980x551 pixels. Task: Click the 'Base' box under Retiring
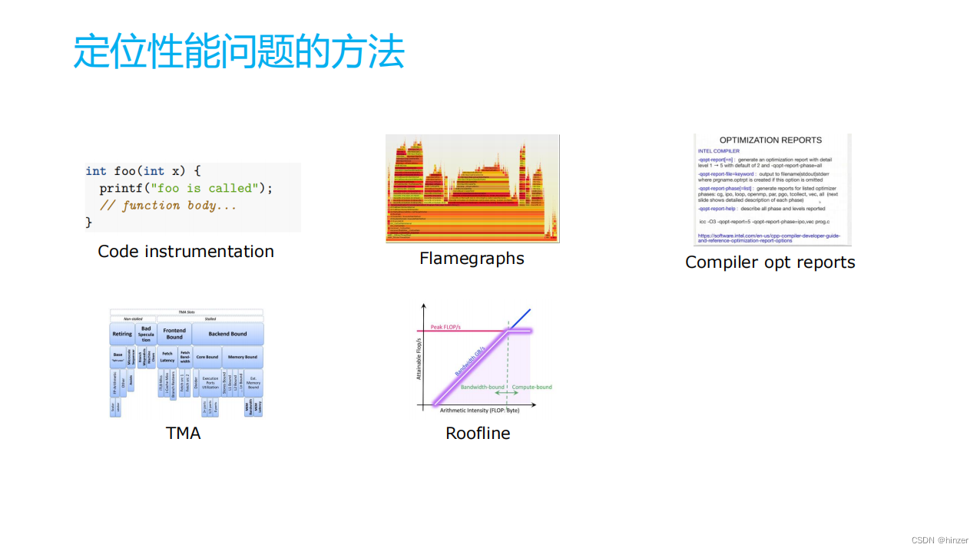click(118, 357)
